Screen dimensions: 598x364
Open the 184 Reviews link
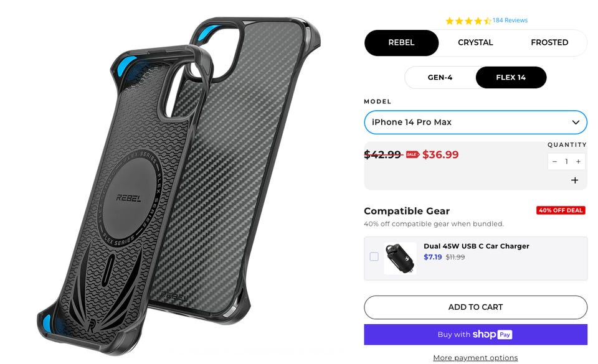[510, 20]
